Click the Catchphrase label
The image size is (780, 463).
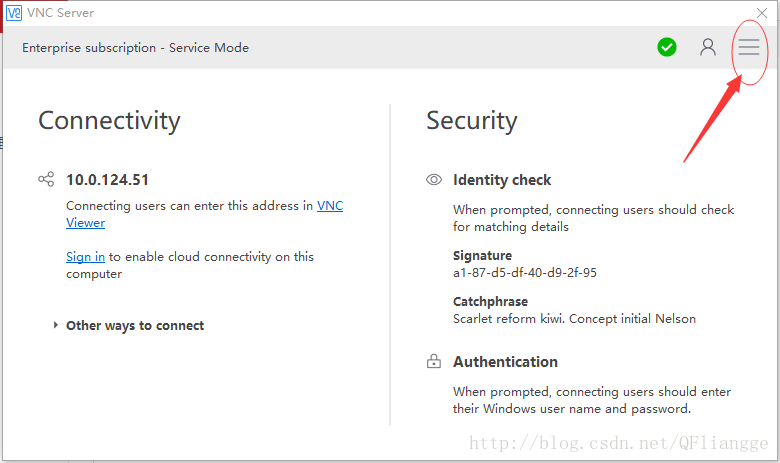[x=490, y=301]
